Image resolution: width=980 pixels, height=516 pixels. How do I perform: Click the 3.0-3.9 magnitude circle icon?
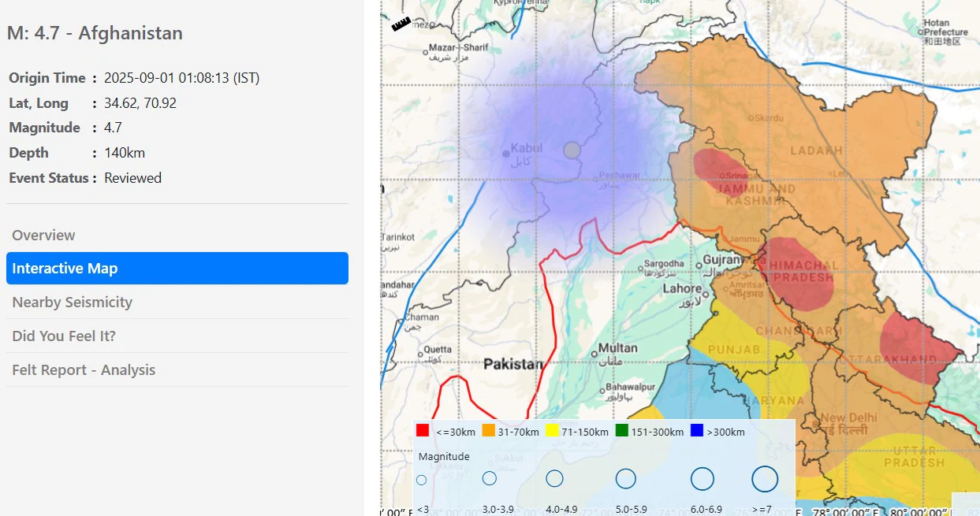click(489, 478)
